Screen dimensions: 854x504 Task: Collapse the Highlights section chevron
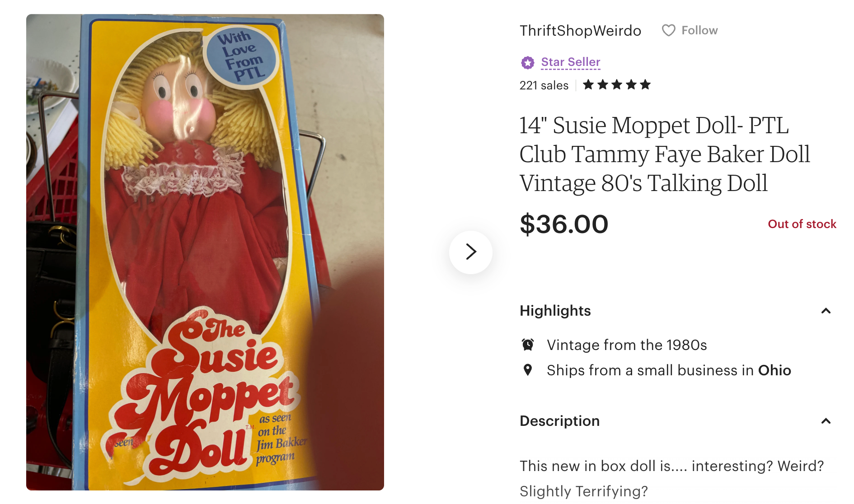click(826, 311)
